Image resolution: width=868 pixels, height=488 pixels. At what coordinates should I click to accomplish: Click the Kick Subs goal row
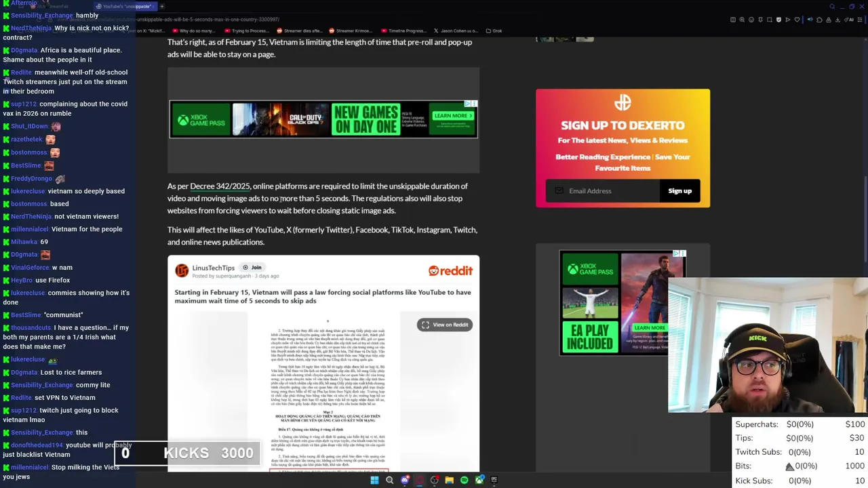point(800,481)
